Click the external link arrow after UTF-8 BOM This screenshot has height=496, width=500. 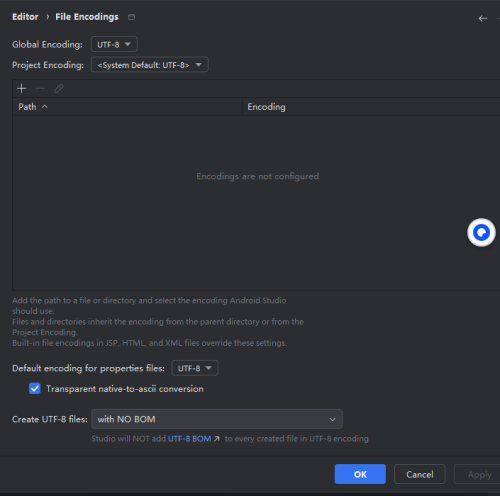click(x=217, y=439)
